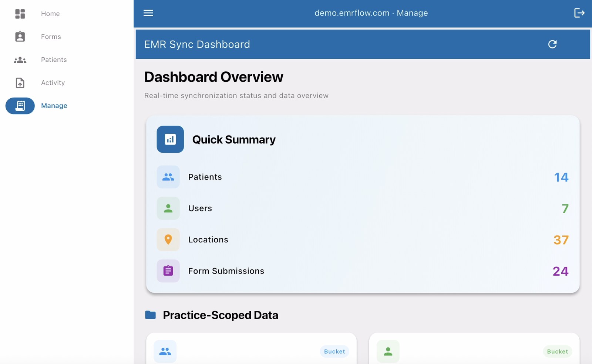Click the Patients count showing 14

tap(561, 177)
